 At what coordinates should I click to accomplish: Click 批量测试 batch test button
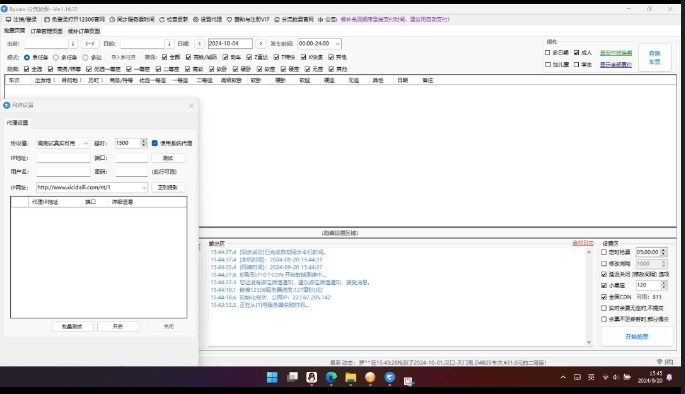point(72,326)
